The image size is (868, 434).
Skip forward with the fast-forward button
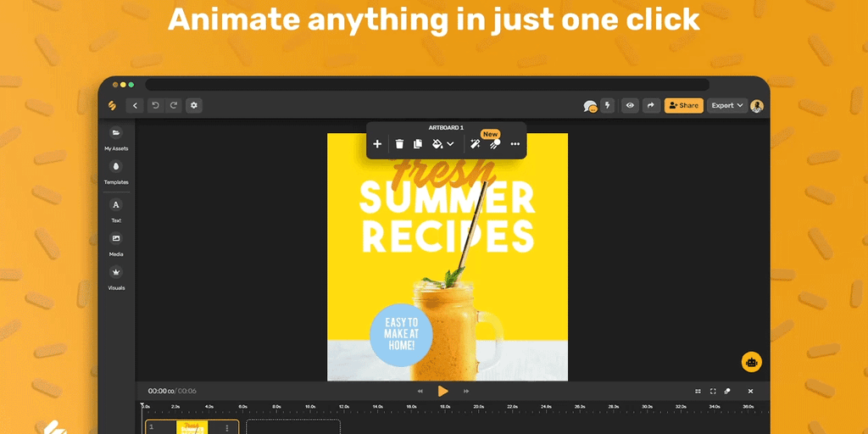(x=466, y=391)
